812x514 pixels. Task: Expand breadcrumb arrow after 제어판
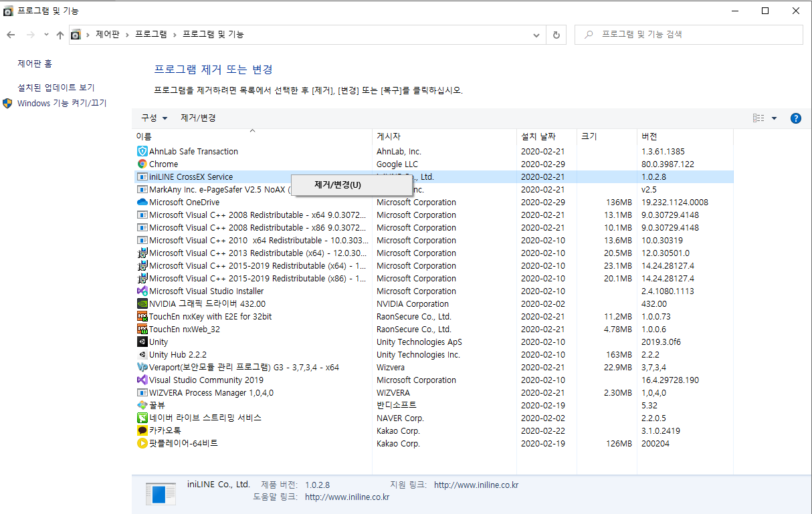(x=127, y=35)
